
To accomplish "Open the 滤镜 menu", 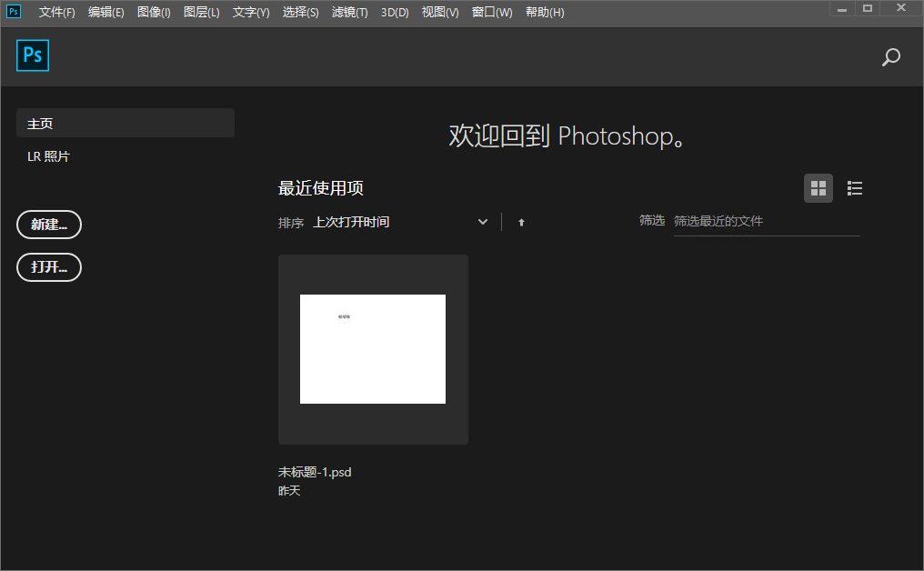I will point(349,12).
